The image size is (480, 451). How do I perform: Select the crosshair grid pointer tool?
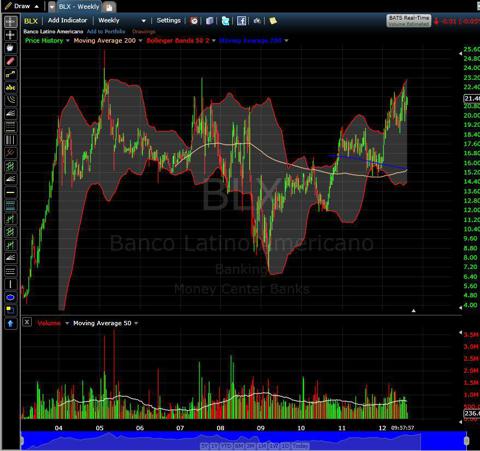coord(10,22)
